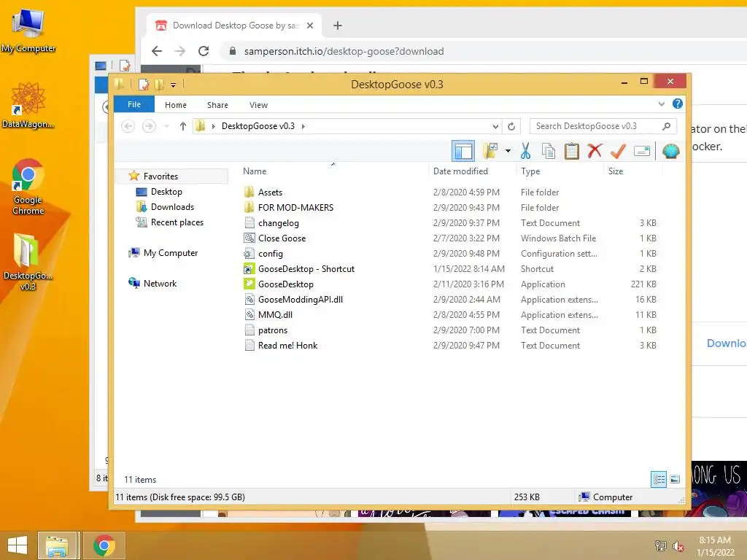Viewport: 747px width, 560px height.
Task: Switch to large icons view icon
Action: tap(675, 479)
